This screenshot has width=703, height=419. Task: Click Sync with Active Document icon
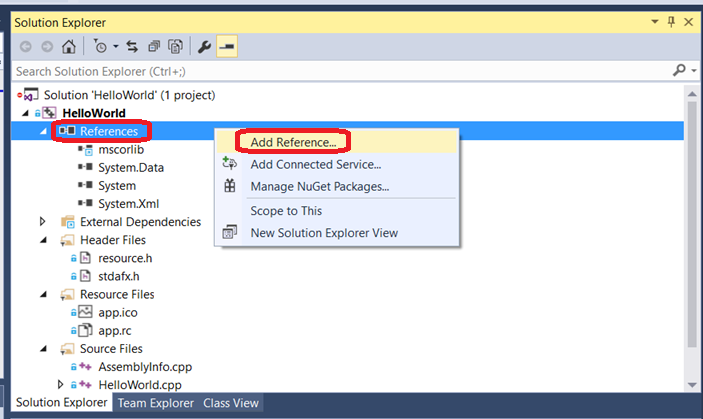pyautogui.click(x=132, y=46)
